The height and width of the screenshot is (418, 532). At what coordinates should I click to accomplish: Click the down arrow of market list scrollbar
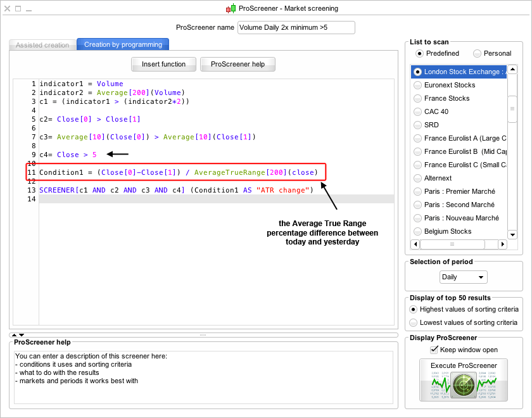pyautogui.click(x=512, y=234)
